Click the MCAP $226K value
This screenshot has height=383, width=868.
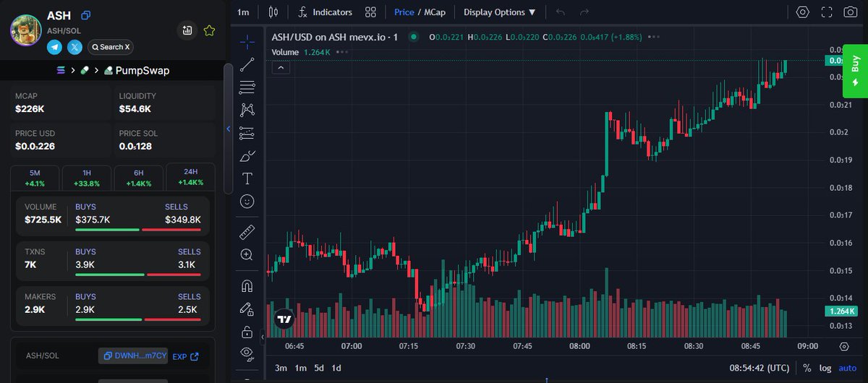(30, 109)
